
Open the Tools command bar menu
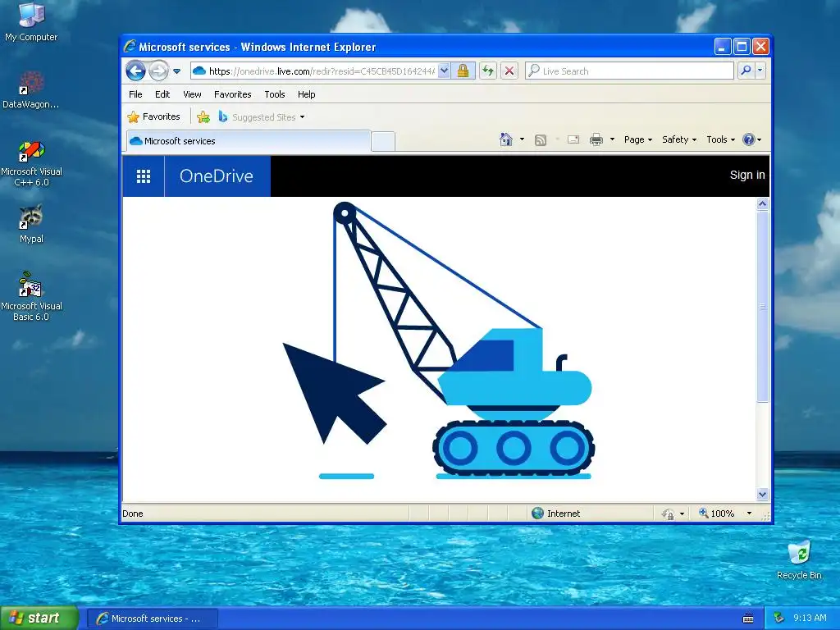tap(720, 139)
